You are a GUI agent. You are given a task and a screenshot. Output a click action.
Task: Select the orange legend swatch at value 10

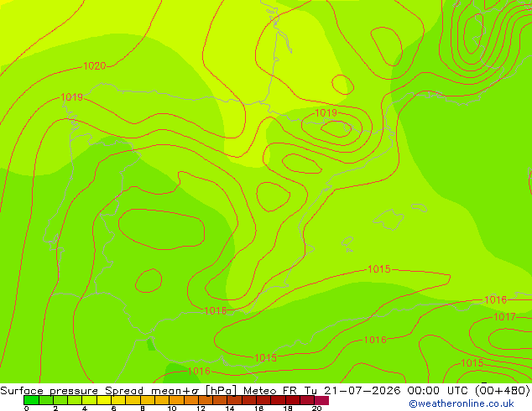[x=176, y=400]
